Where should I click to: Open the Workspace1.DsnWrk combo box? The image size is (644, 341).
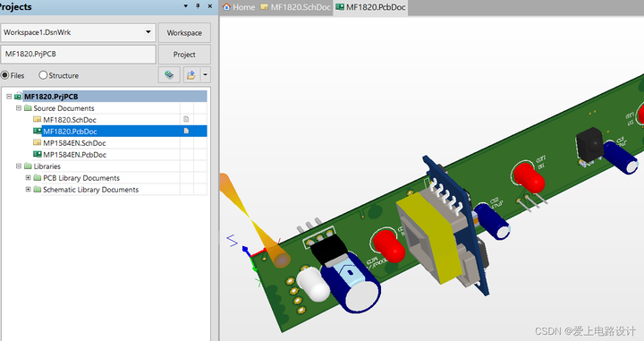[x=78, y=32]
